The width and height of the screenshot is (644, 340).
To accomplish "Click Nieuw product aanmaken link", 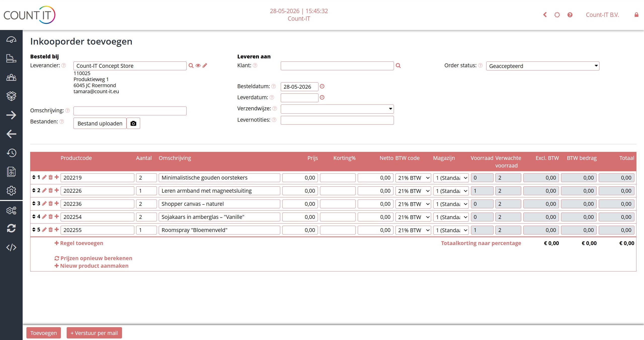I will [x=92, y=266].
